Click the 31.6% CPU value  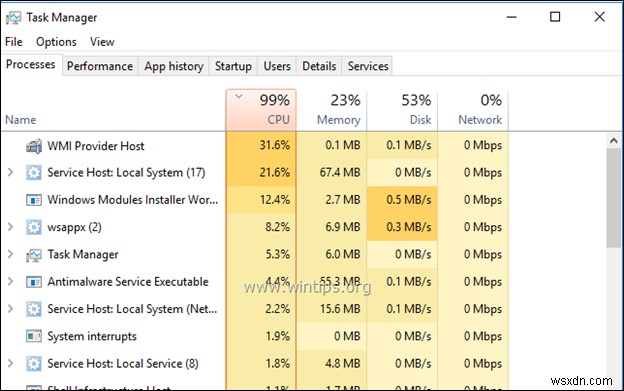coord(275,145)
